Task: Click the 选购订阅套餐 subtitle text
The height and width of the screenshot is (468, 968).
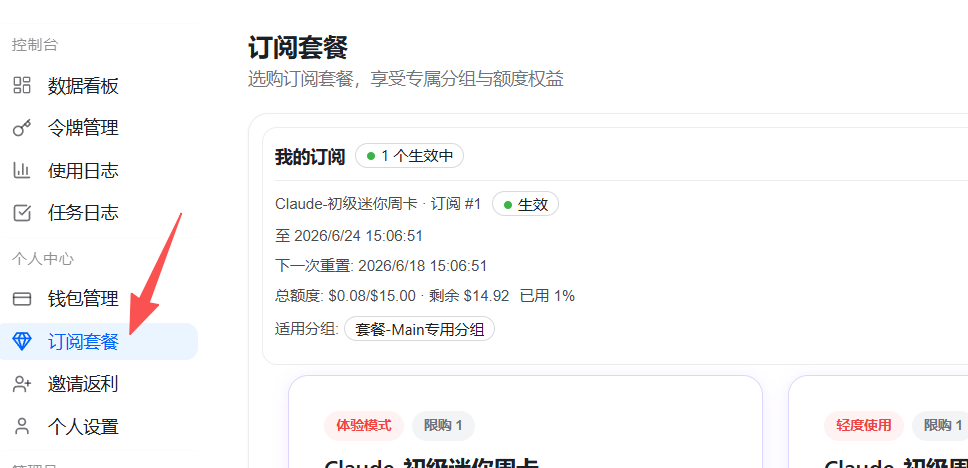Action: click(x=406, y=79)
